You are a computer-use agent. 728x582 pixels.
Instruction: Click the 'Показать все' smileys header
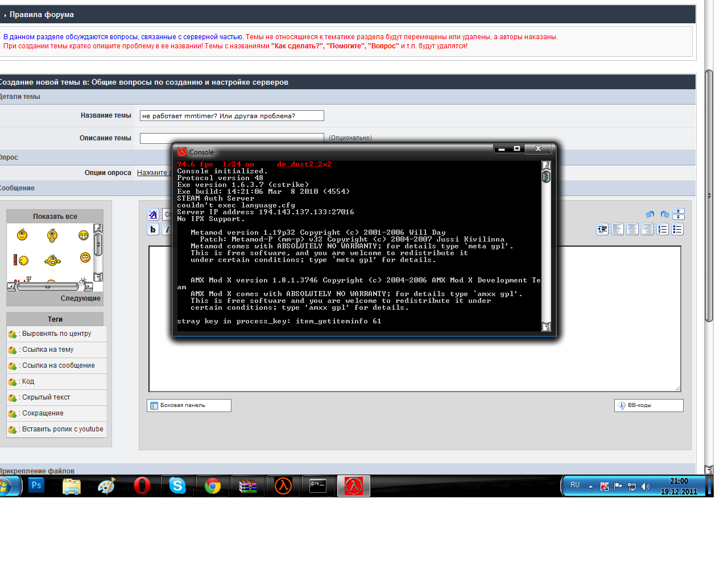click(x=55, y=217)
